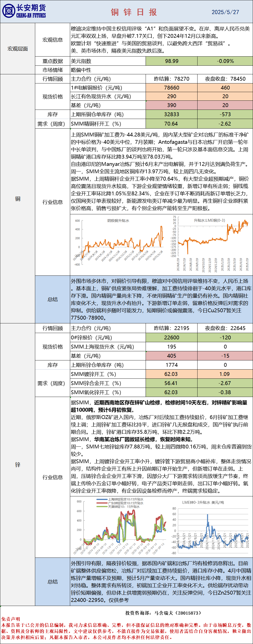Click the -2.62 change cell
This screenshot has height=644, width=253.
pyautogui.click(x=225, y=124)
